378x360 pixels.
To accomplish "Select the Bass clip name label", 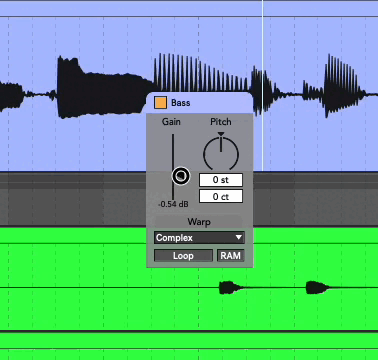I will (181, 103).
